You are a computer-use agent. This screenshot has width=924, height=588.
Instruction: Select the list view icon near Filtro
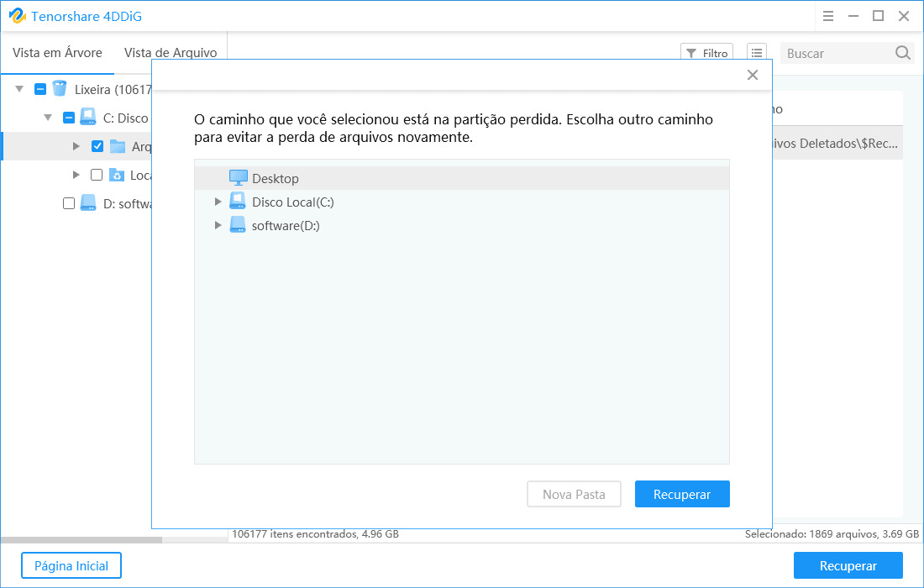pyautogui.click(x=757, y=51)
